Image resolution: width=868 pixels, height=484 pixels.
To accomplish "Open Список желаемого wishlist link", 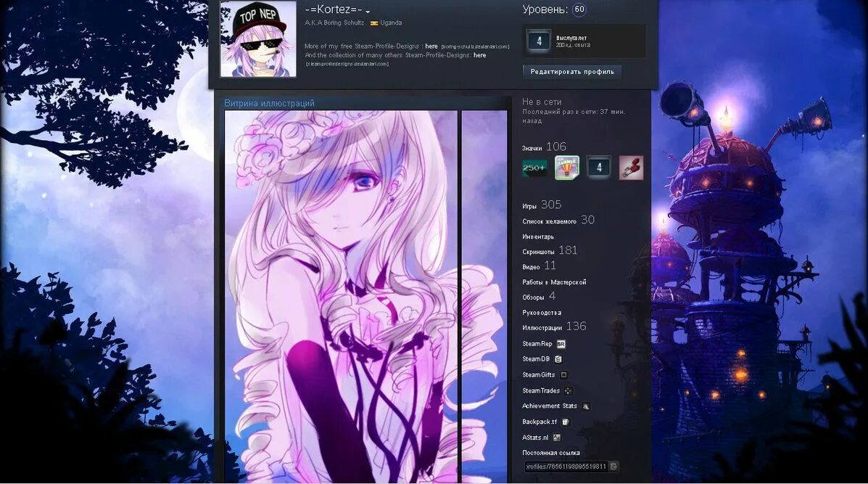I will [558, 220].
